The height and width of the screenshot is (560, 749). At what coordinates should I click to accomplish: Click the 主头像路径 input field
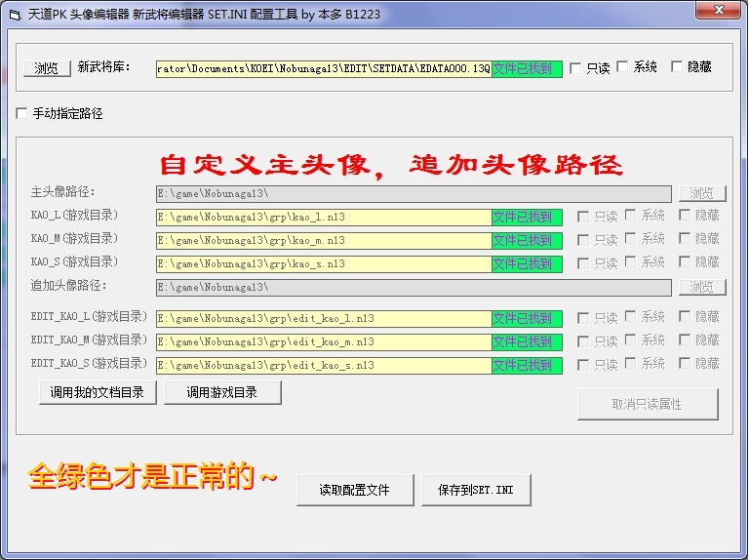coord(414,194)
